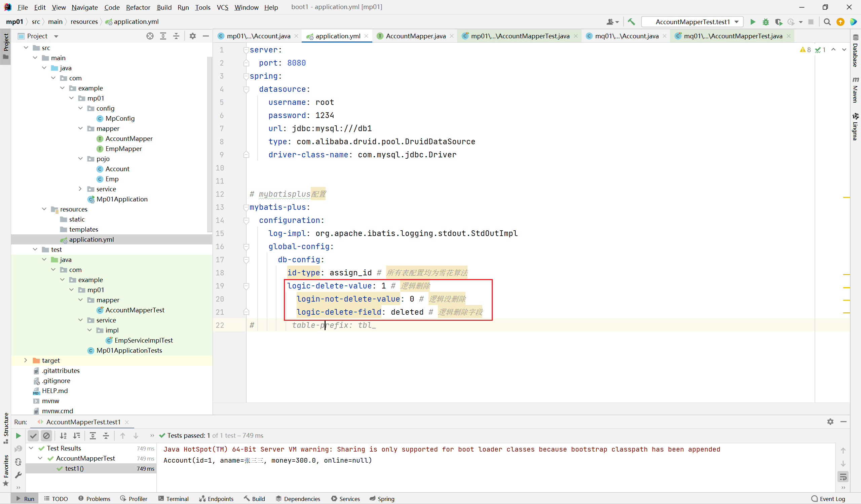This screenshot has height=504, width=861.
Task: Click the green Run button in top toolbar
Action: pyautogui.click(x=753, y=22)
